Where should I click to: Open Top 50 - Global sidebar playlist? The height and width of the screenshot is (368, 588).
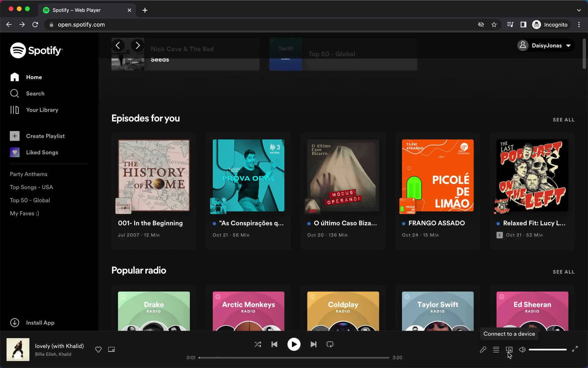30,200
